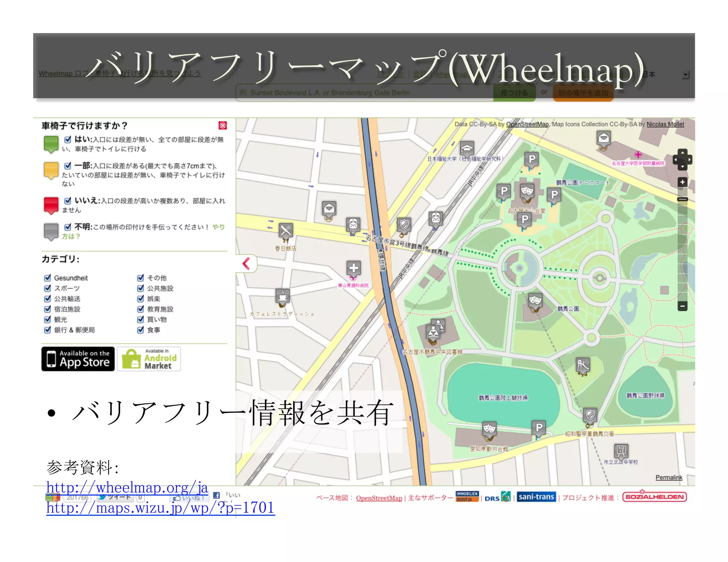
Task: Open the やり方は？ help link
Action: [x=143, y=231]
